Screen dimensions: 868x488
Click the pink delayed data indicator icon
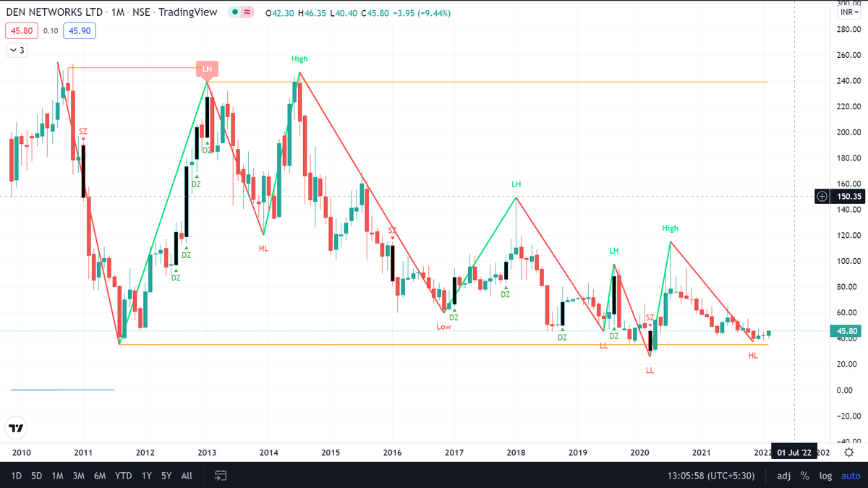pos(248,13)
